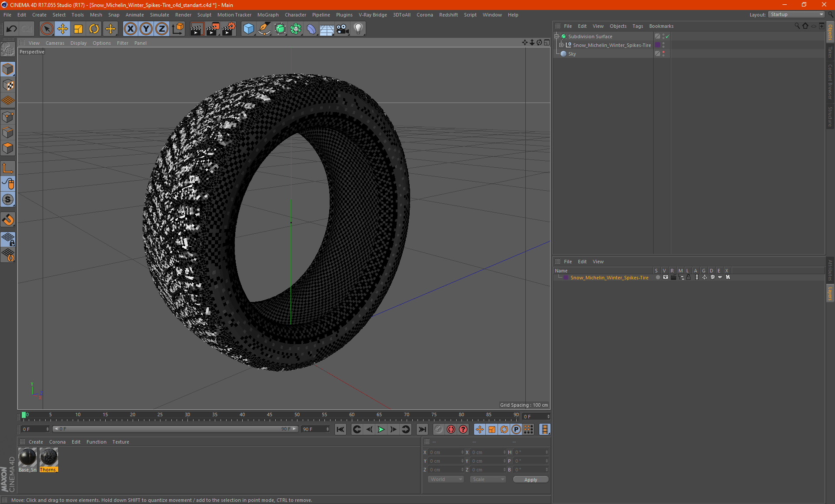Image resolution: width=835 pixels, height=504 pixels.
Task: Open the Floor environment objects icon
Action: [327, 29]
